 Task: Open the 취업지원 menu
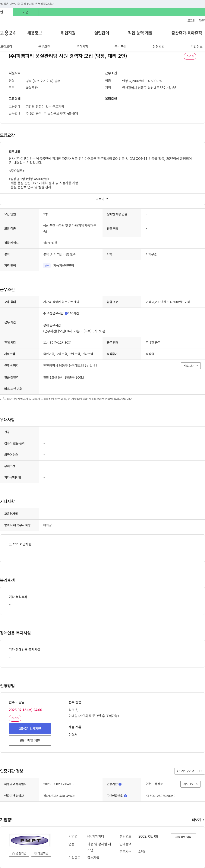click(68, 33)
